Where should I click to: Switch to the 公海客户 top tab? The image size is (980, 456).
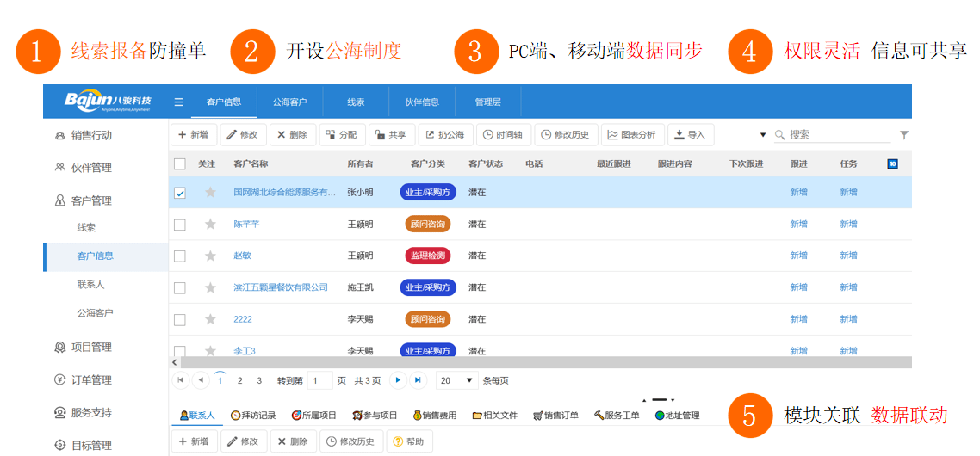(289, 102)
